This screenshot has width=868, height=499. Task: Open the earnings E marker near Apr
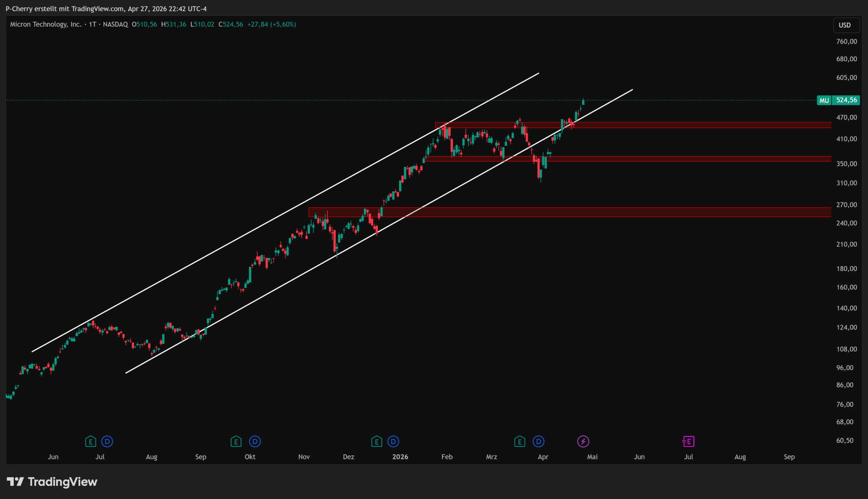tap(520, 441)
